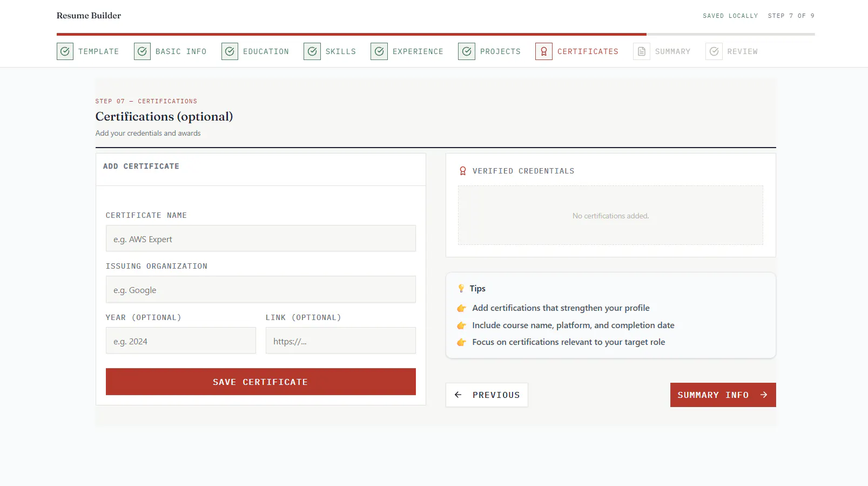Click the step progress bar
The width and height of the screenshot is (868, 486).
pos(436,34)
